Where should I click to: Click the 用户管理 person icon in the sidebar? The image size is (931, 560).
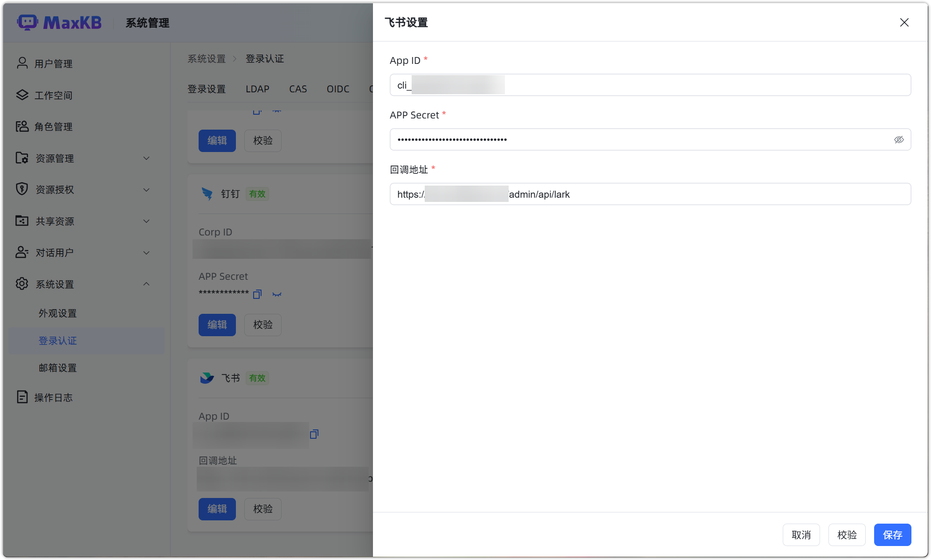tap(22, 63)
